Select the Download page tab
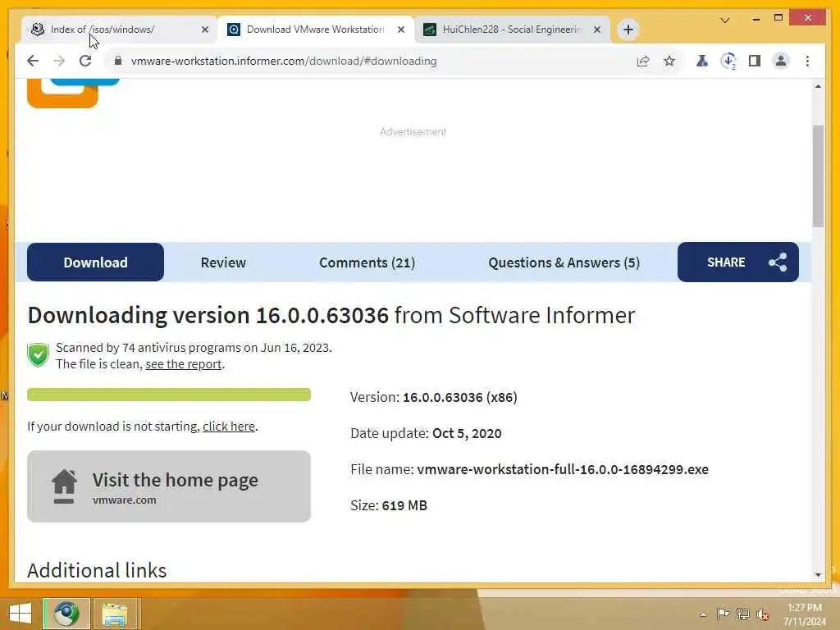840x630 pixels. [x=95, y=262]
